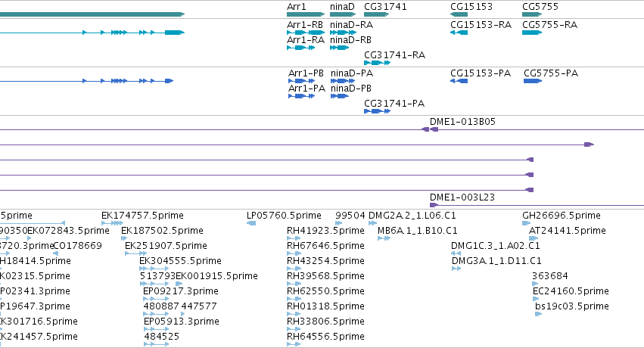The width and height of the screenshot is (644, 348).
Task: Click the MB6A.1_1.B10.C1 EST label
Action: pyautogui.click(x=417, y=231)
